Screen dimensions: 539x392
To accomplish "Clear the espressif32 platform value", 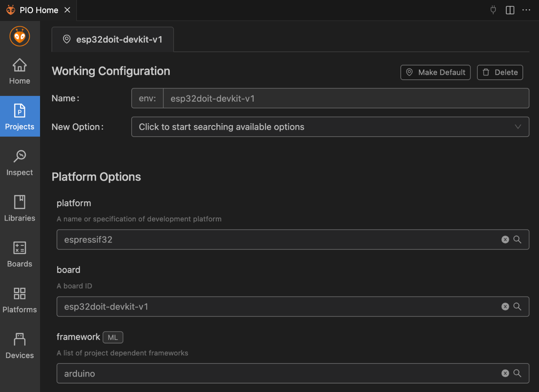I will tap(505, 240).
